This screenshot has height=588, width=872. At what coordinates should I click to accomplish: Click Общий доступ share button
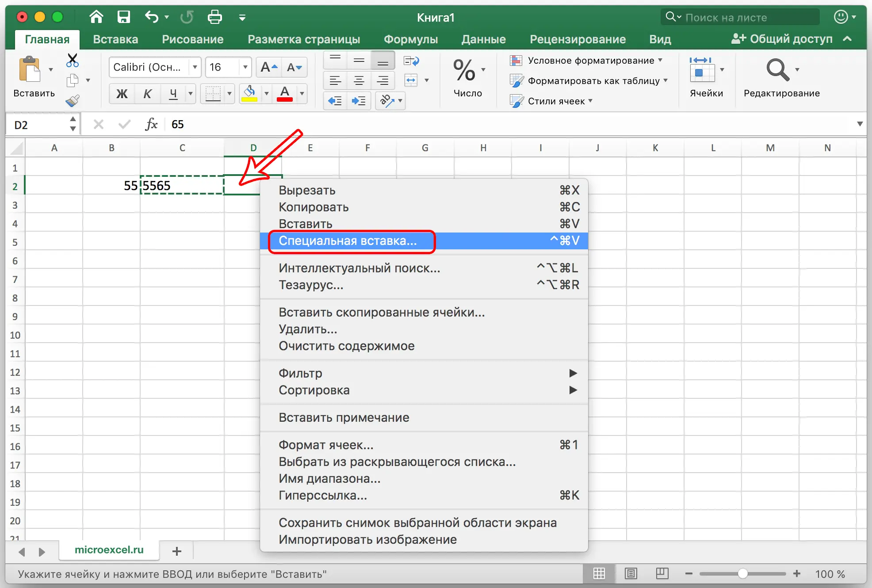[782, 39]
